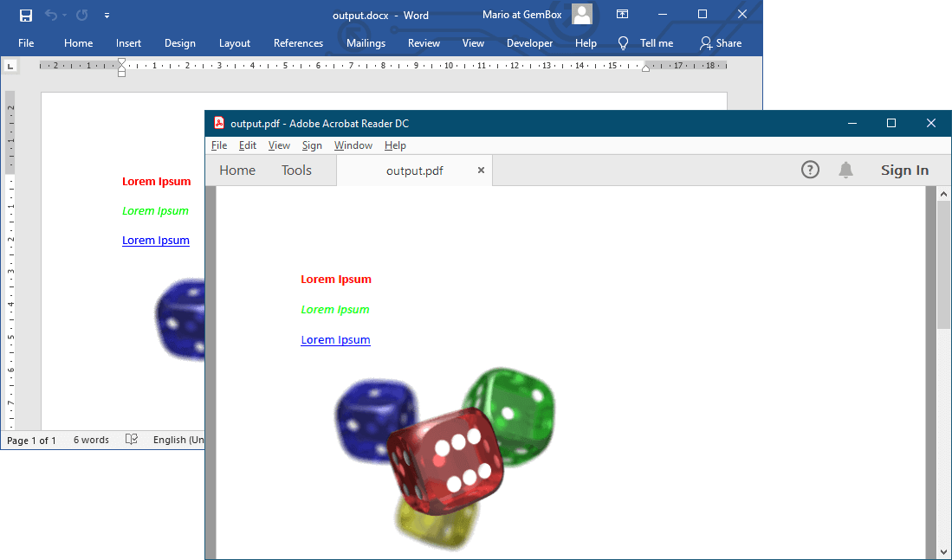Open the Window menu in Acrobat Reader

(353, 145)
